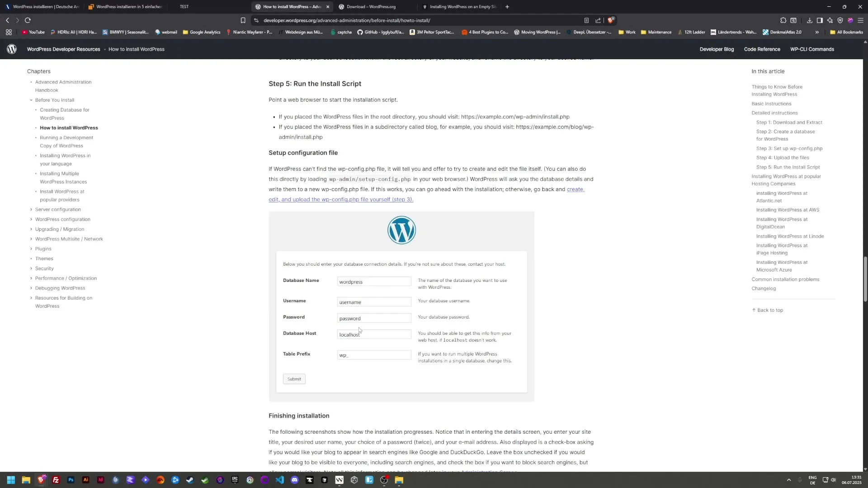Expand the hidden bookmarks chevron

(817, 32)
